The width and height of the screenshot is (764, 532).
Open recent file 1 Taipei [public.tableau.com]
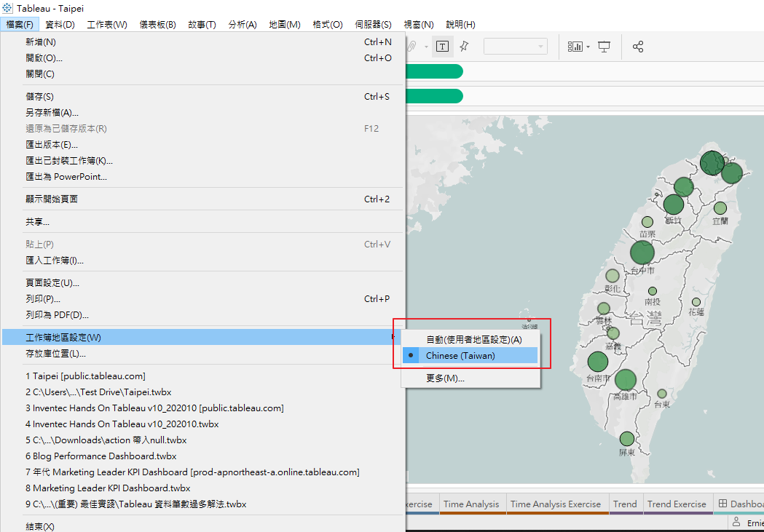202,376
